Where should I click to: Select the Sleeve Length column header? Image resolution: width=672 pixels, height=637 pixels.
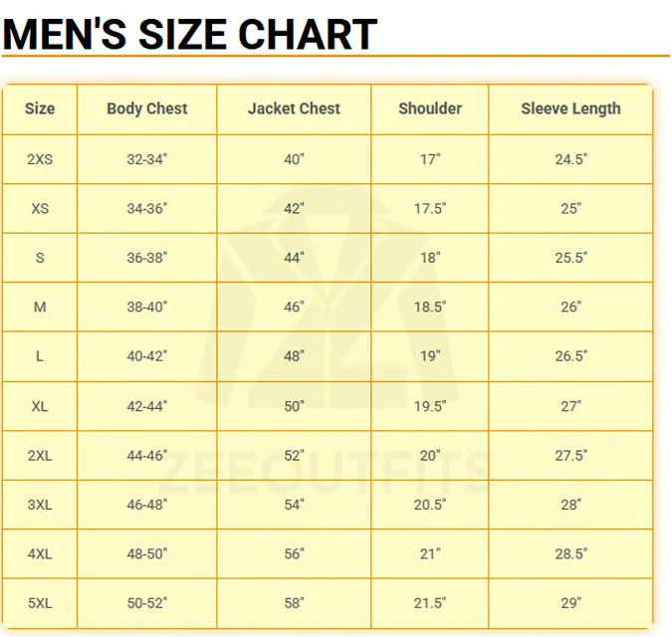pyautogui.click(x=570, y=108)
